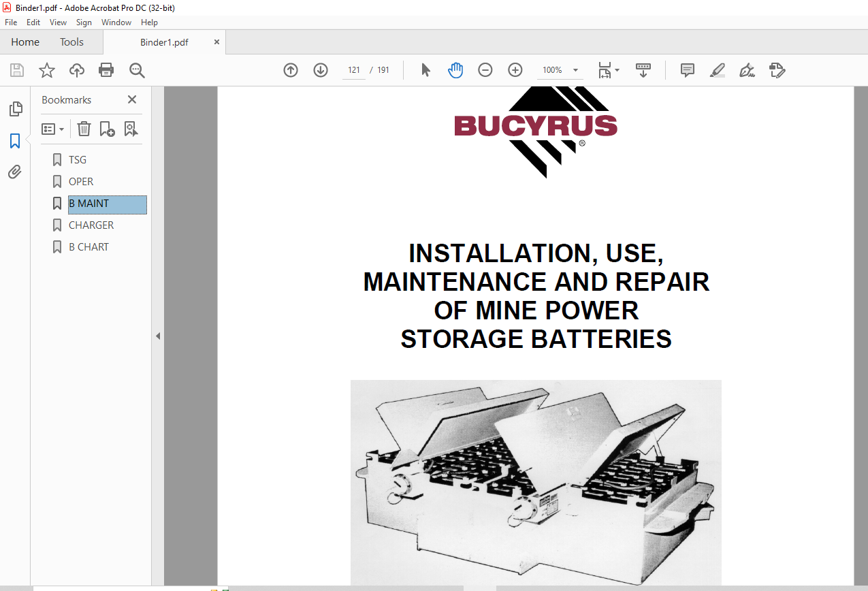868x591 pixels.
Task: Click the battery photo in document
Action: point(536,482)
